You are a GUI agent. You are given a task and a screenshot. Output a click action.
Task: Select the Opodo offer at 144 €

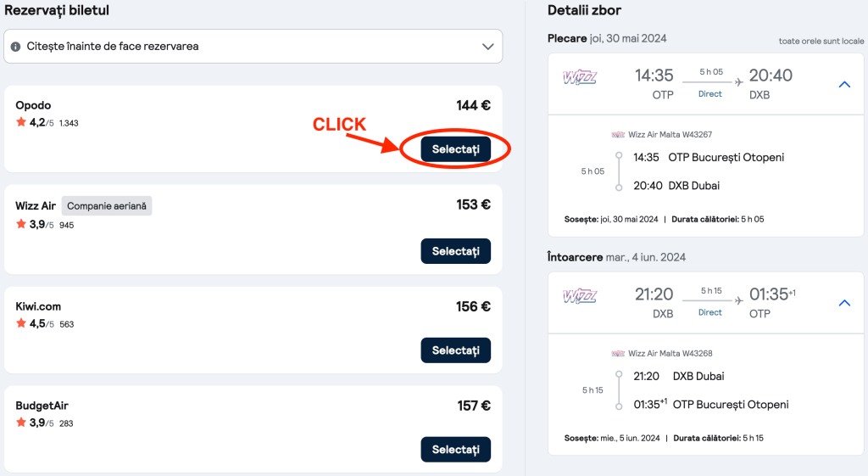point(455,149)
